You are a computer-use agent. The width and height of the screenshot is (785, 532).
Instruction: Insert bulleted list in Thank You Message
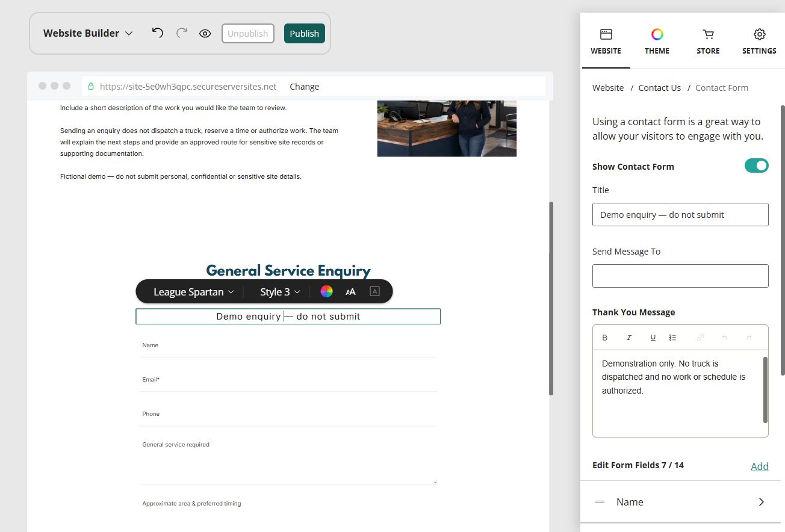coord(673,338)
